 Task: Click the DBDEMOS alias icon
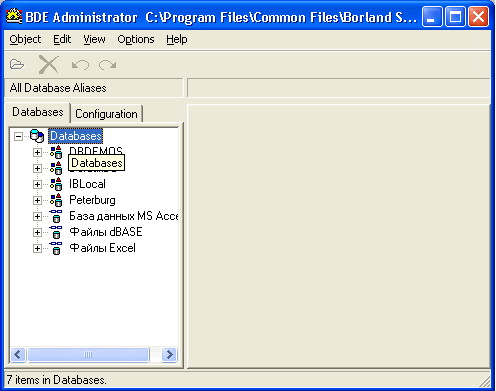56,152
